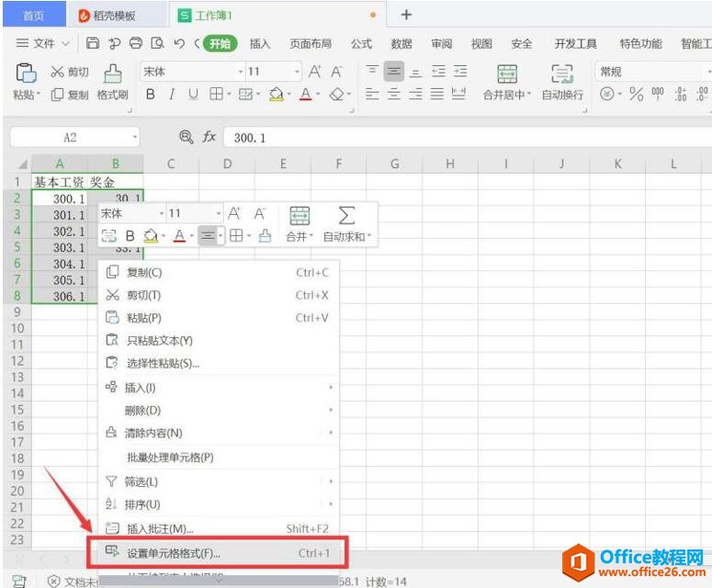Increase font size in the ribbon
712x588 pixels.
tap(315, 72)
